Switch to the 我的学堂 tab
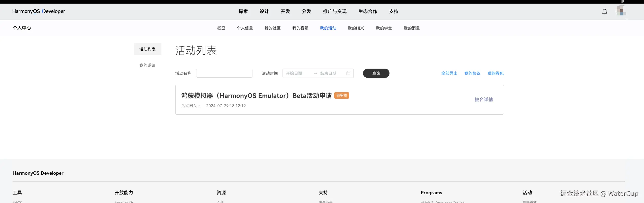The height and width of the screenshot is (203, 644). [x=384, y=28]
